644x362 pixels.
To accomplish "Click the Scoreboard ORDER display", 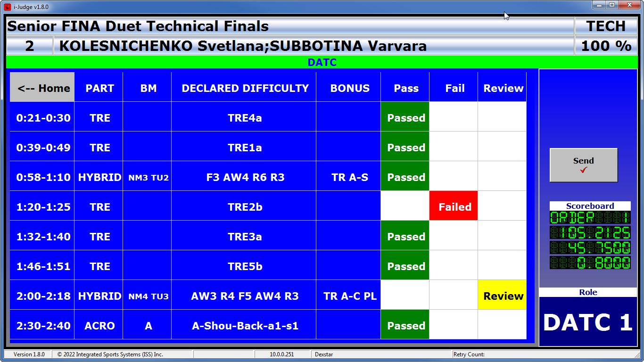I will (x=590, y=218).
